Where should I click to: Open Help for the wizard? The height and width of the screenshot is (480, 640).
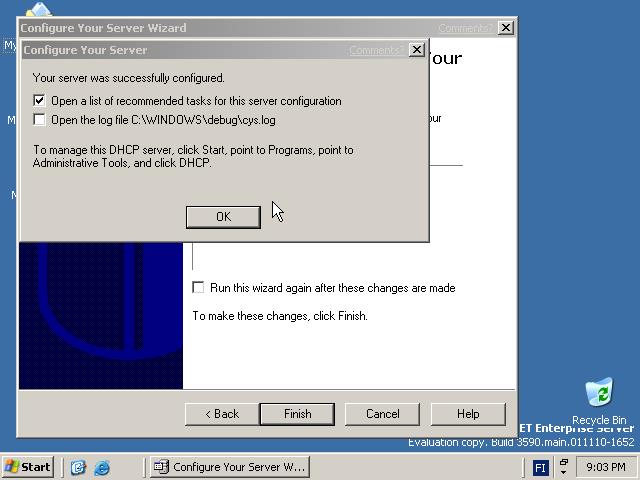[468, 414]
